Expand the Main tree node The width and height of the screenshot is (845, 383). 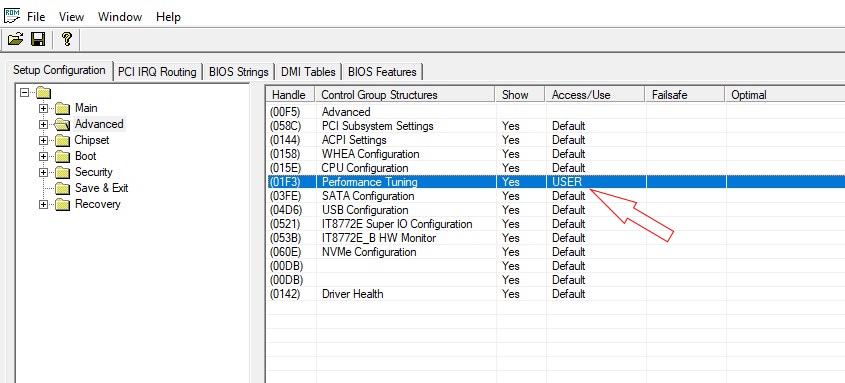pos(44,108)
